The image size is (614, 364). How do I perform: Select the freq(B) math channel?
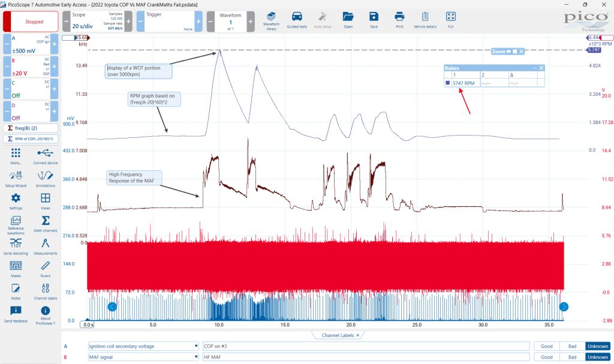(x=31, y=128)
